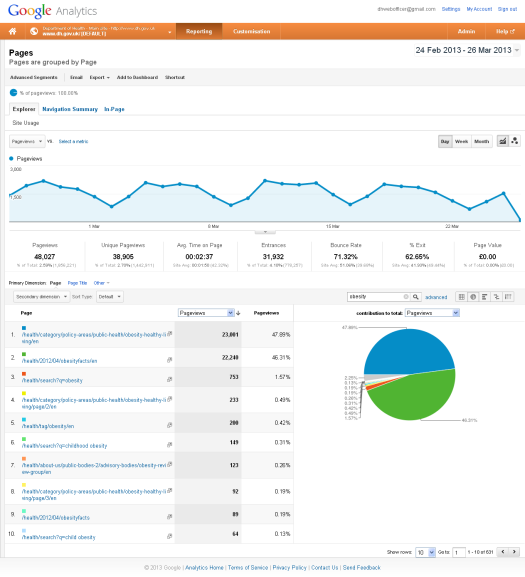
Task: Set chart granularity to Day
Action: click(445, 141)
